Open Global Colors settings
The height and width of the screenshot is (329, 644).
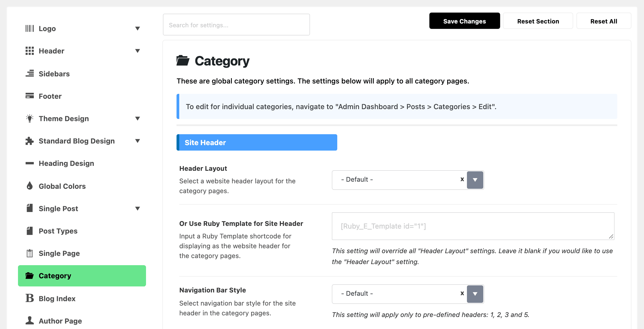tap(82, 186)
